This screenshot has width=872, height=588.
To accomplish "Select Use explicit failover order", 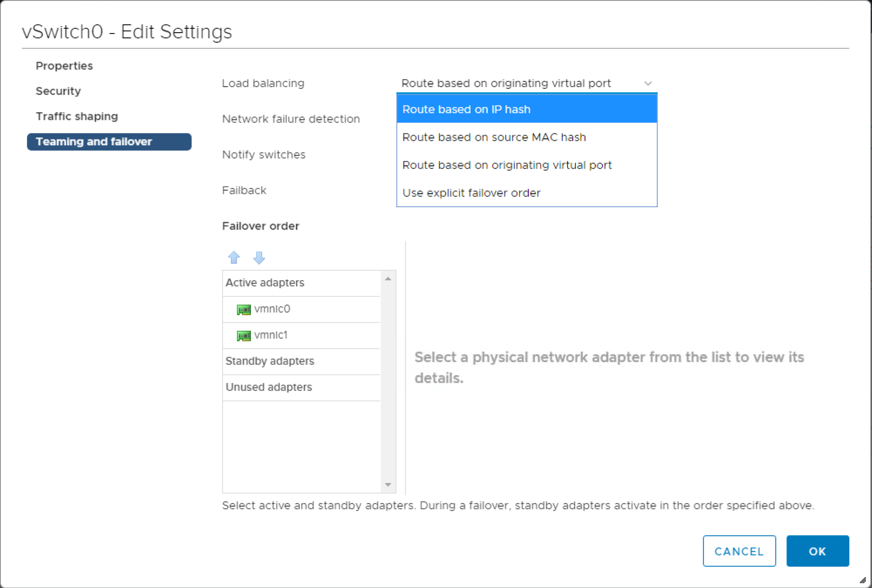I will [472, 192].
